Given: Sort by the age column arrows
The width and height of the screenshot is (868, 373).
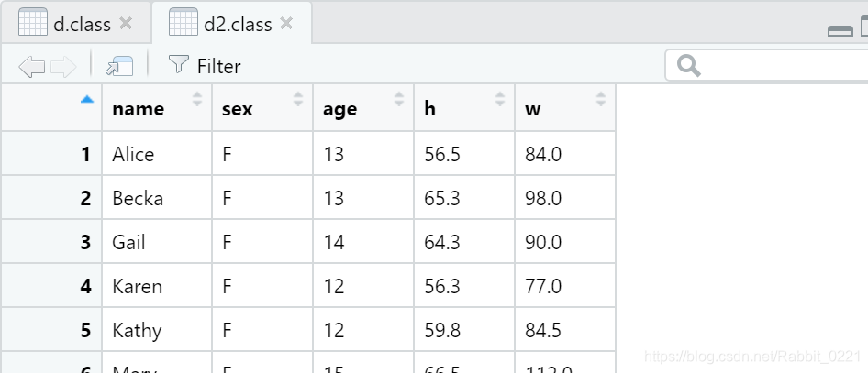Looking at the screenshot, I should pyautogui.click(x=399, y=99).
